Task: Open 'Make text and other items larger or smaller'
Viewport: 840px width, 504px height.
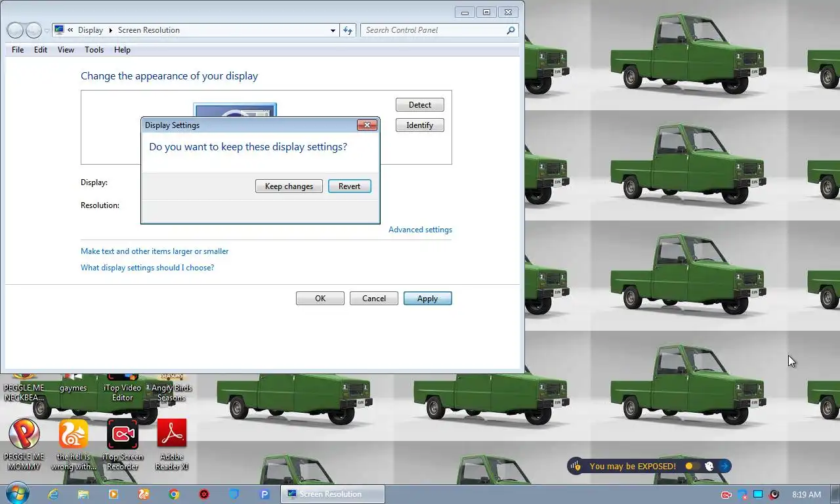Action: click(x=155, y=251)
